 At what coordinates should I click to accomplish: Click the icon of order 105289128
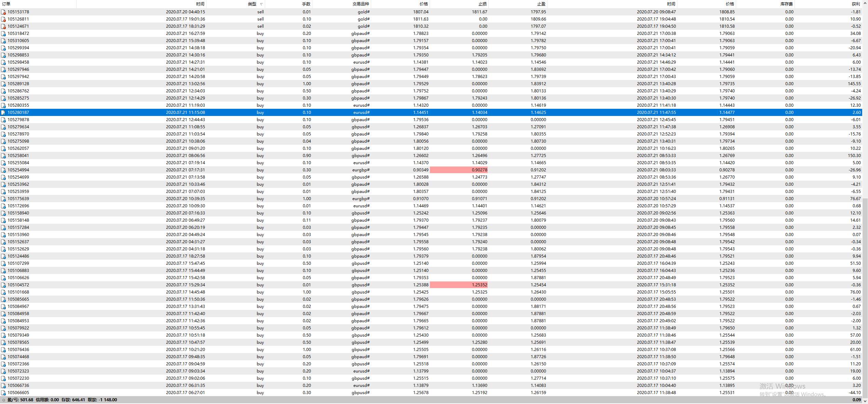3,84
